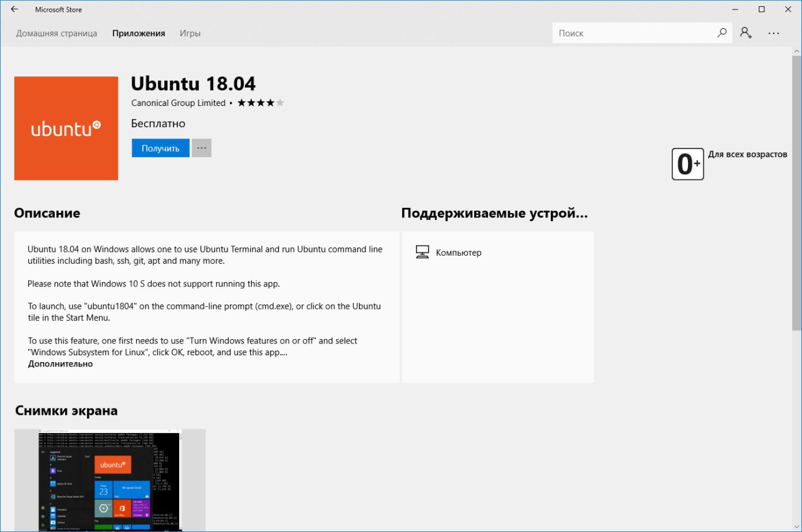Click the Поддерживаемые устрой… heading
802x532 pixels.
coord(494,213)
